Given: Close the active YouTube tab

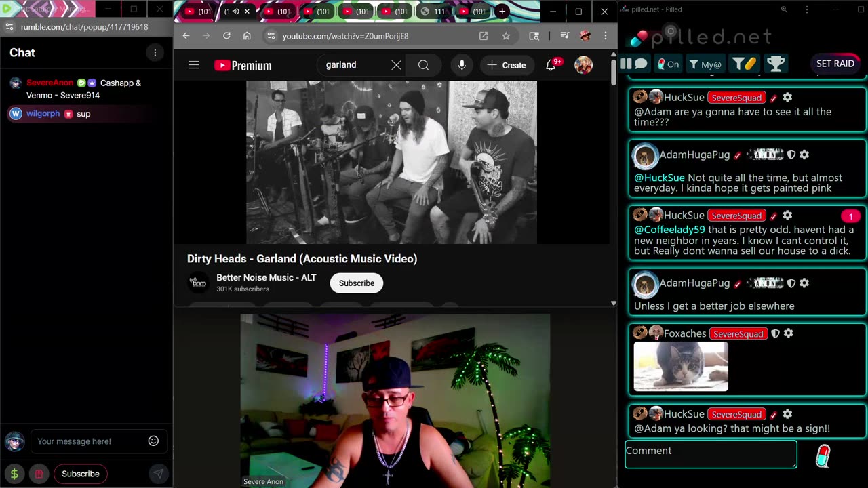Looking at the screenshot, I should (247, 12).
